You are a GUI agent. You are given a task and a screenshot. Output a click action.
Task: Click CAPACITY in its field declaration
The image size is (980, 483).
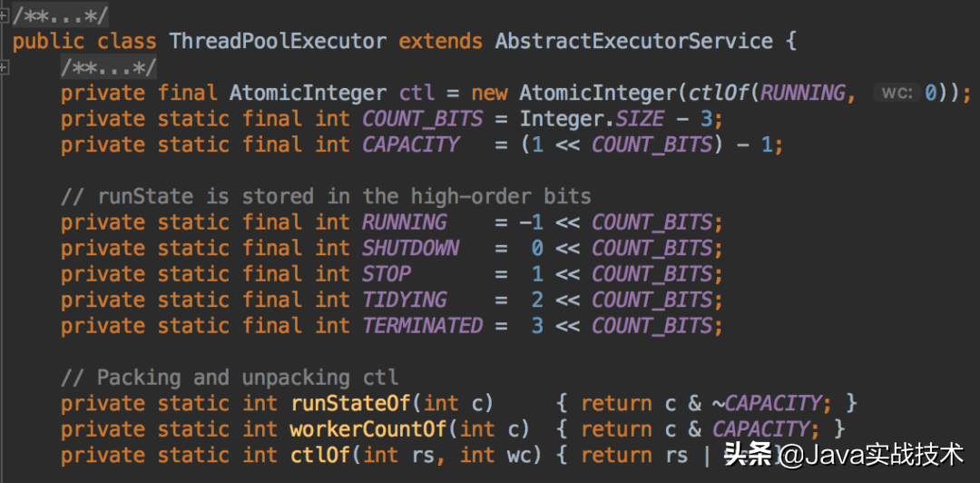point(411,145)
